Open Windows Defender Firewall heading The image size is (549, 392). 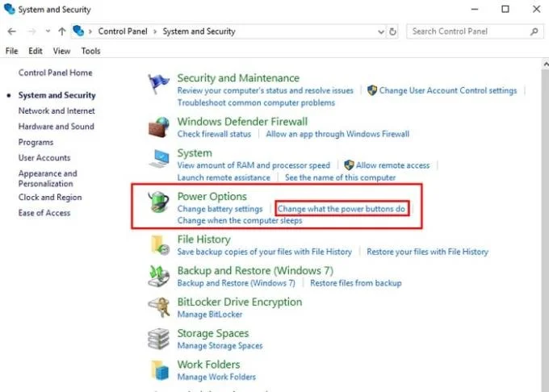point(242,122)
